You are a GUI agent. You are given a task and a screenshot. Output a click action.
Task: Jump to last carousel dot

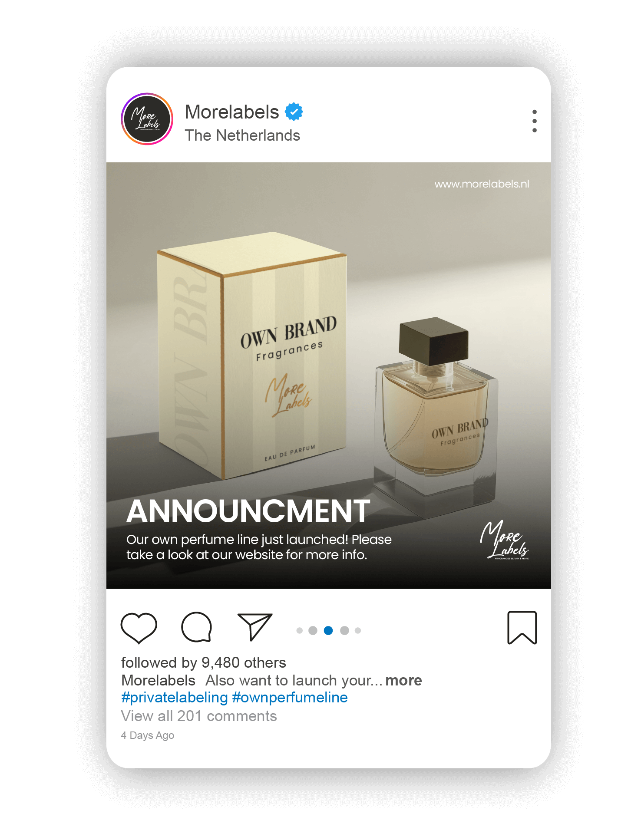358,630
